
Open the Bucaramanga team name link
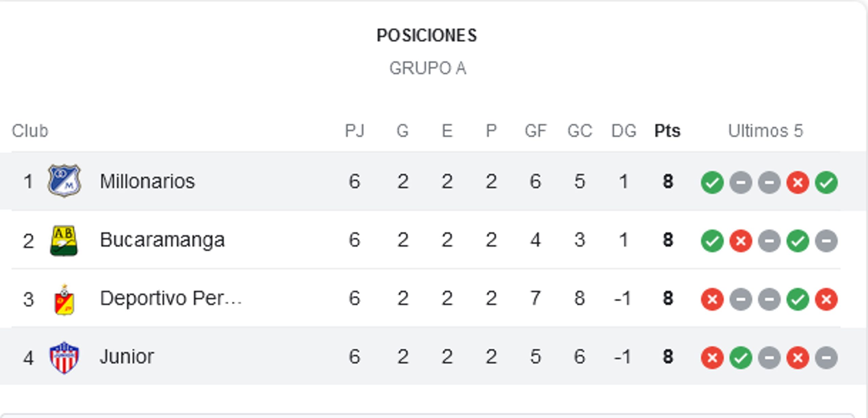click(x=162, y=240)
